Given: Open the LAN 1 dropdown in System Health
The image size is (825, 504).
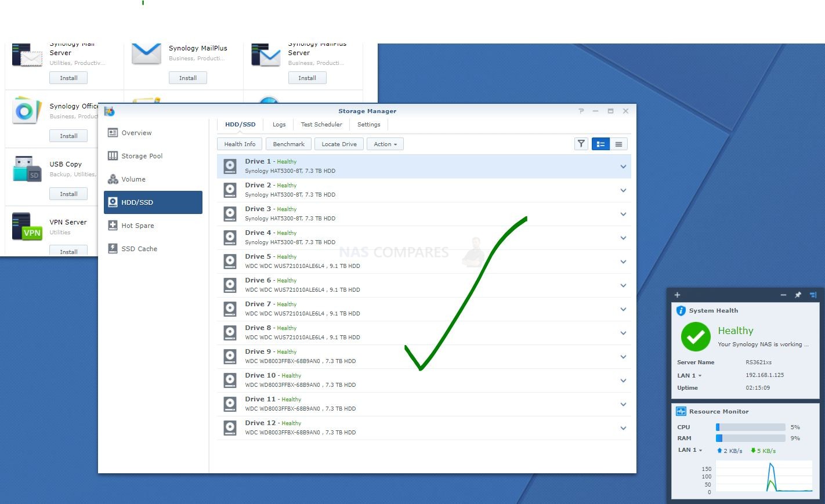Looking at the screenshot, I should click(689, 375).
